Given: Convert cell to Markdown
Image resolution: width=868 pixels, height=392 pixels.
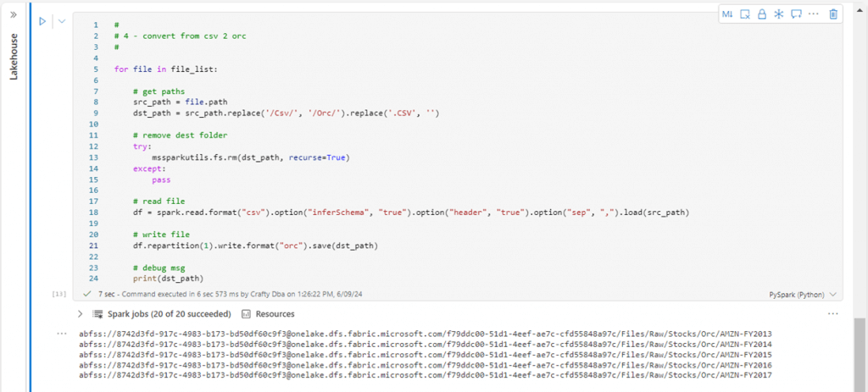Looking at the screenshot, I should tap(727, 14).
